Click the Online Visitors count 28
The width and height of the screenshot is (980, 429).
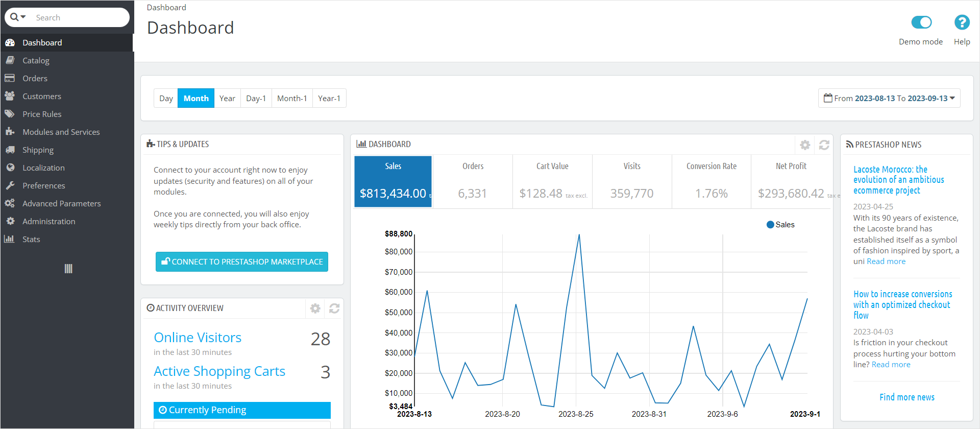321,339
